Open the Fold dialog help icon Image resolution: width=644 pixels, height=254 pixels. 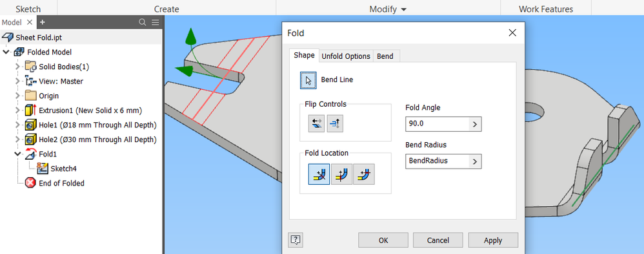click(x=296, y=240)
